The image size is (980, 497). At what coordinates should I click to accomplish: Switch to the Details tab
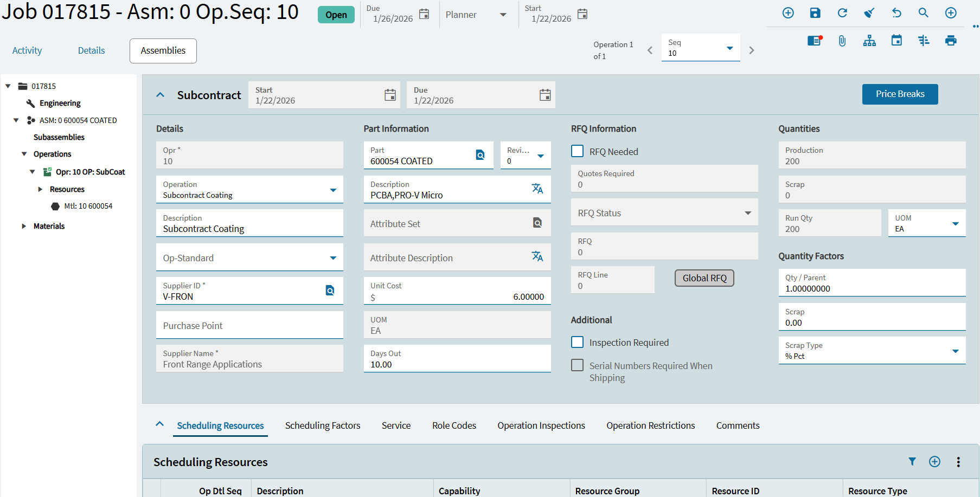(x=92, y=50)
